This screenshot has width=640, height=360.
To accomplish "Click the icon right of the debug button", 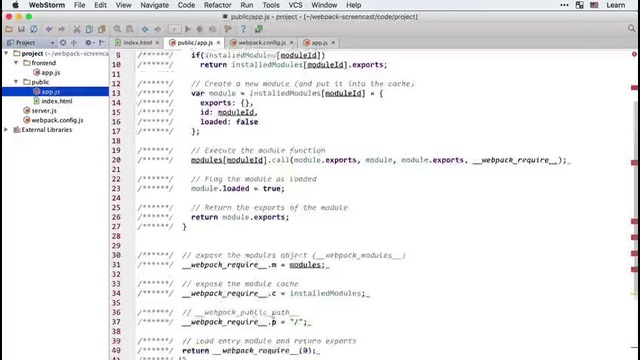I will point(212,29).
